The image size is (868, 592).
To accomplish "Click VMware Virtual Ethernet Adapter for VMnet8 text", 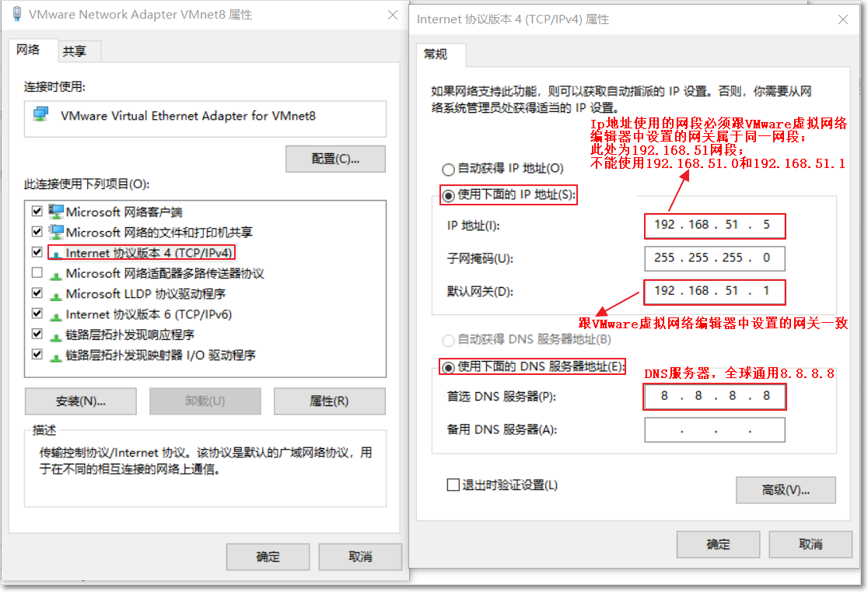I will click(188, 116).
